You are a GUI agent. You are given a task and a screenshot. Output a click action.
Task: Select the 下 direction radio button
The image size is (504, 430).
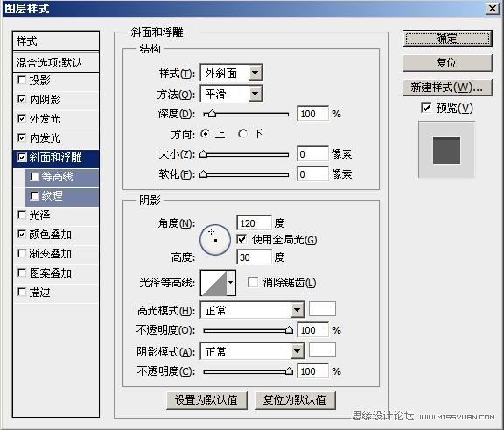(242, 134)
